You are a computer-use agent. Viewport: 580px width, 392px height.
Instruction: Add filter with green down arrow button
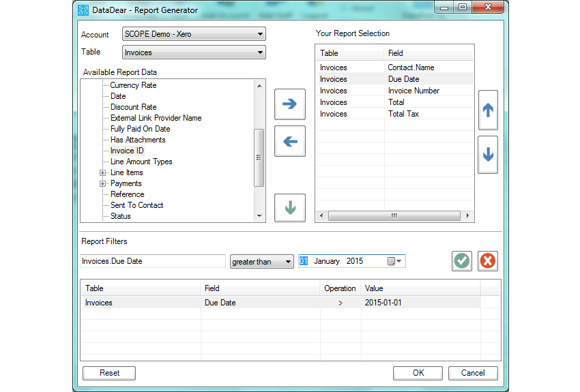pos(289,208)
